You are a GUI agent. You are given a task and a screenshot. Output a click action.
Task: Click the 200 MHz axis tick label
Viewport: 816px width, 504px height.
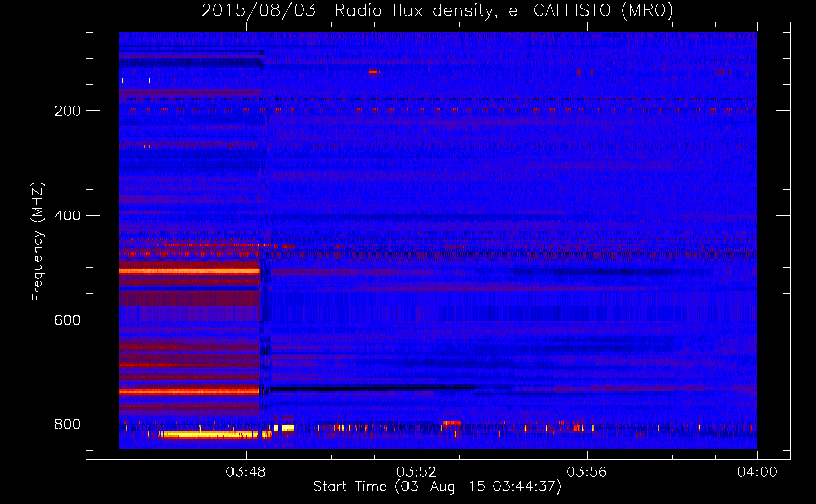click(x=68, y=111)
